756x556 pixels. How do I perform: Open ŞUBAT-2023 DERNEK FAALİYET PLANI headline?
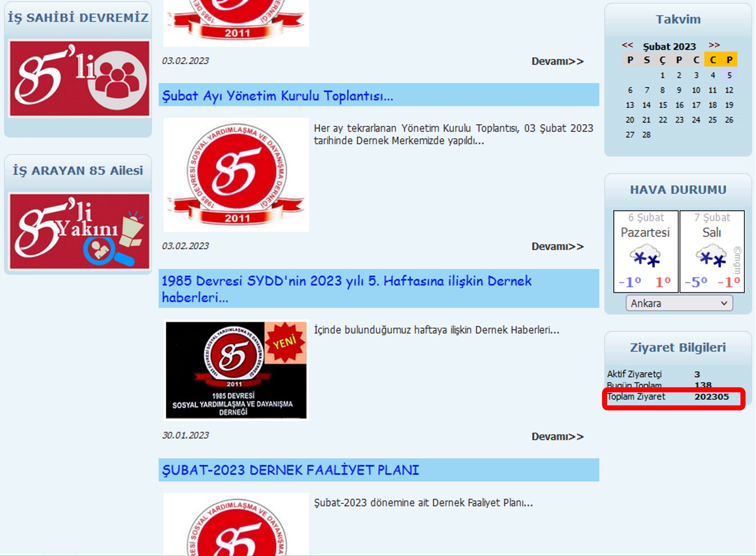pos(291,470)
